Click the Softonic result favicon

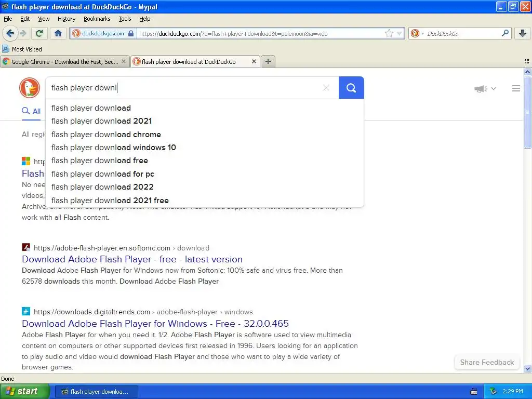(26, 247)
